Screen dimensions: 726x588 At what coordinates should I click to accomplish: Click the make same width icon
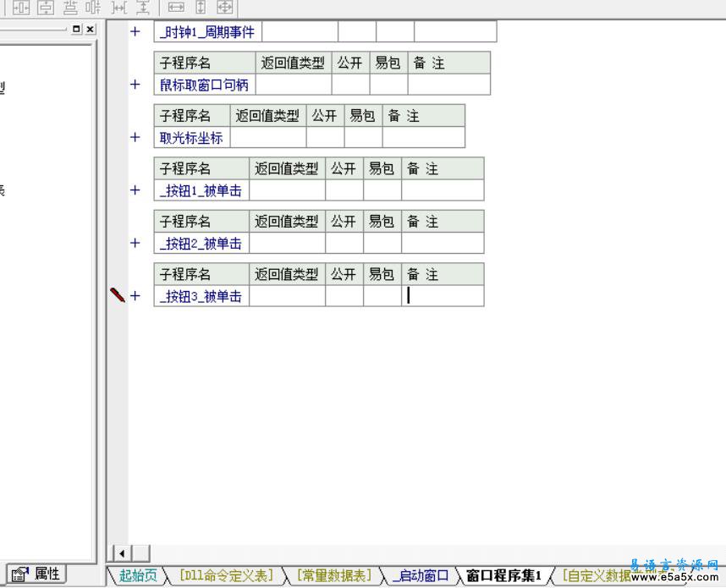(176, 7)
